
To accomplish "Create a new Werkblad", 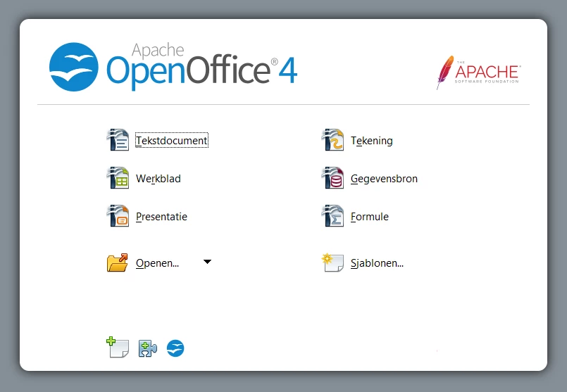I will pyautogui.click(x=158, y=179).
